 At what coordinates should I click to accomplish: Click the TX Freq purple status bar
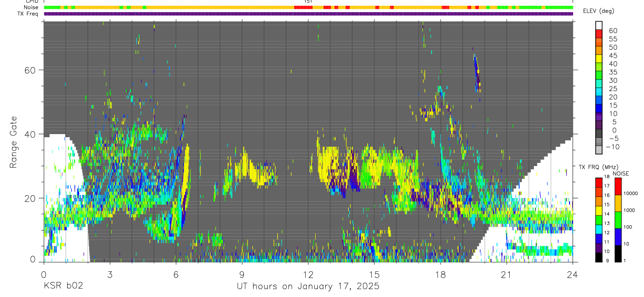(x=308, y=14)
